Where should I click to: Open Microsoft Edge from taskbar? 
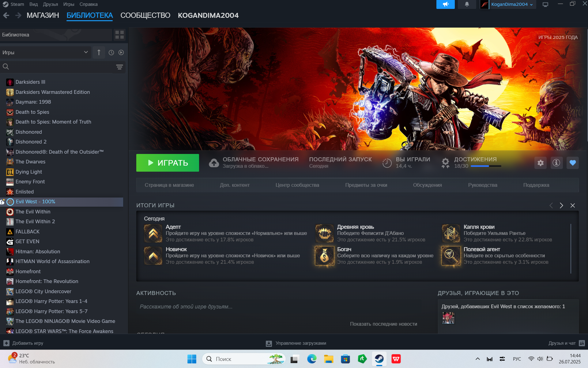coord(312,359)
